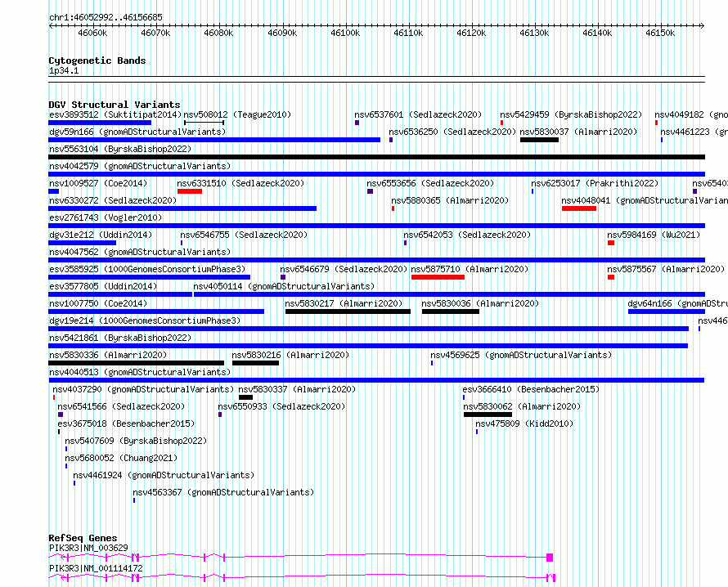Click nsv4042579 (gnomADStructuralVariants) label
This screenshot has height=587, width=728.
click(x=140, y=166)
